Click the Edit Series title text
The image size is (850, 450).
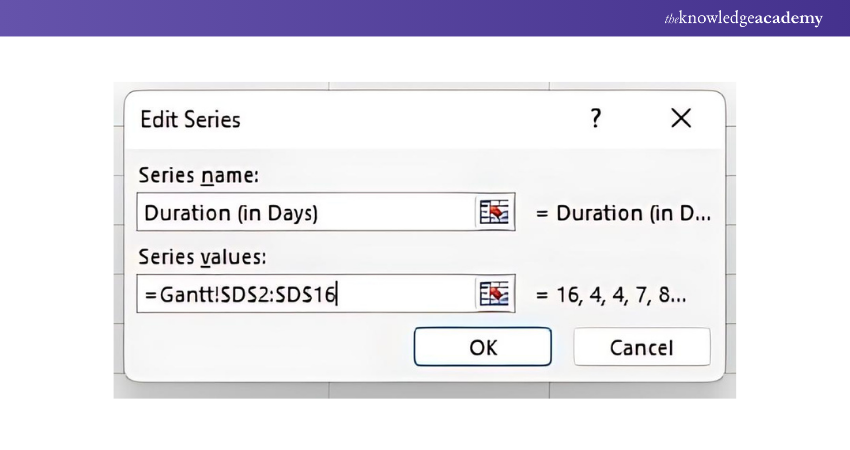click(x=190, y=120)
